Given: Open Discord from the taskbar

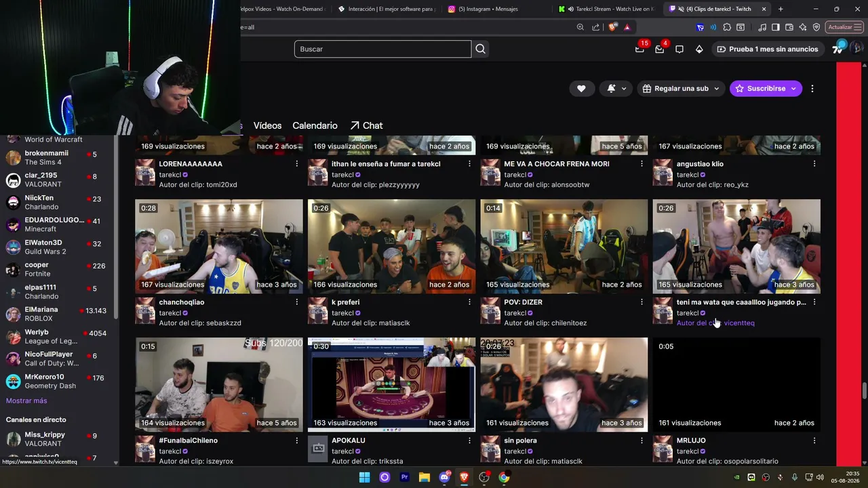Looking at the screenshot, I should tap(444, 477).
